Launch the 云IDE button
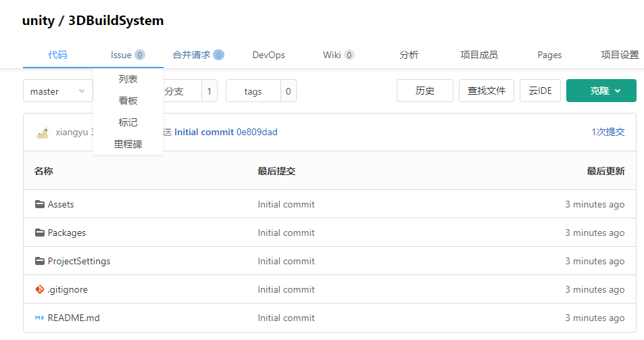 point(540,91)
